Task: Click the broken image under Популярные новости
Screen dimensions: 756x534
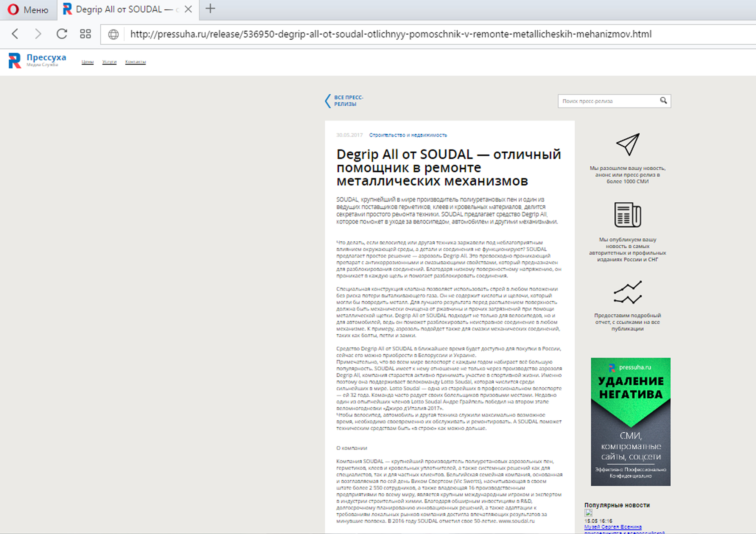Action: pyautogui.click(x=588, y=513)
